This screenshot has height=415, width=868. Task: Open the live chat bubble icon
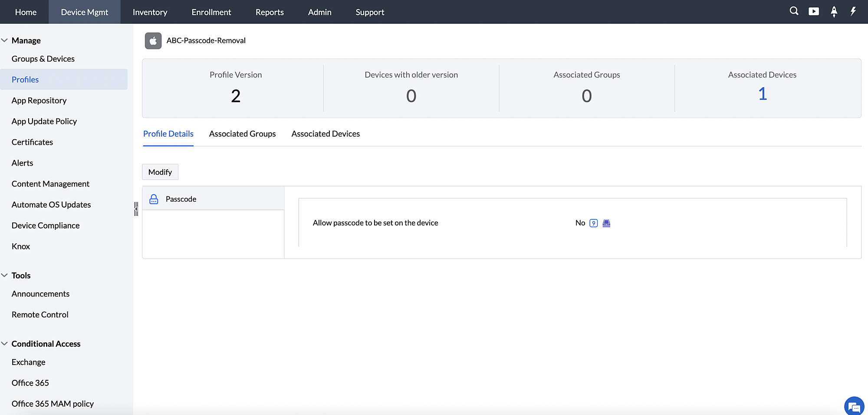854,406
